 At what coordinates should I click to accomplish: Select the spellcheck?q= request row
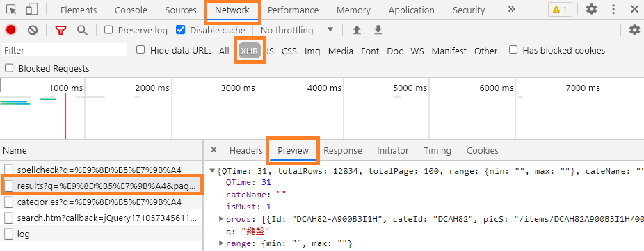coord(101,170)
